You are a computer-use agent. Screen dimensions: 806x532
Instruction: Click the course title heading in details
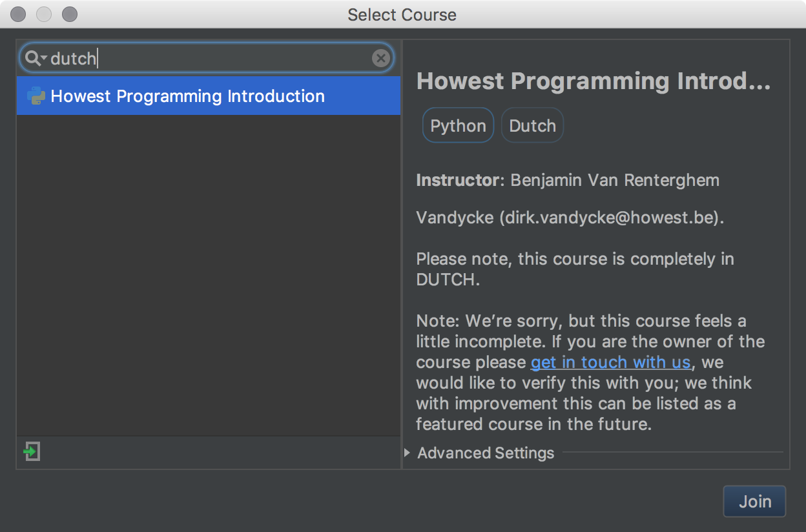(594, 81)
